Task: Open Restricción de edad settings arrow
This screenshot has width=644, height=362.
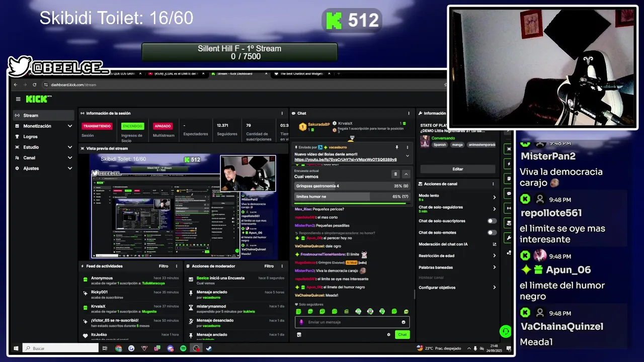Action: coord(494,255)
